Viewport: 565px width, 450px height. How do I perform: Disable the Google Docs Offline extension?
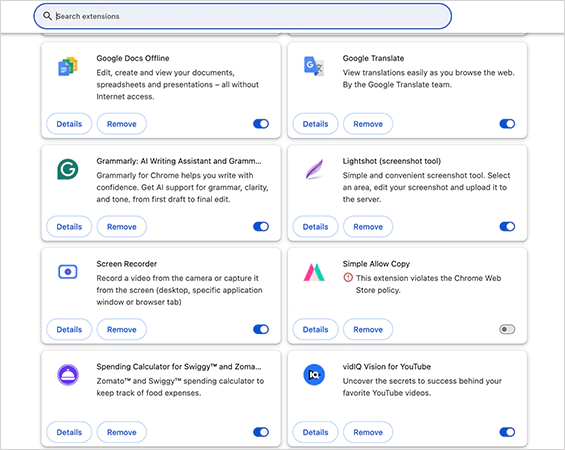pyautogui.click(x=261, y=124)
